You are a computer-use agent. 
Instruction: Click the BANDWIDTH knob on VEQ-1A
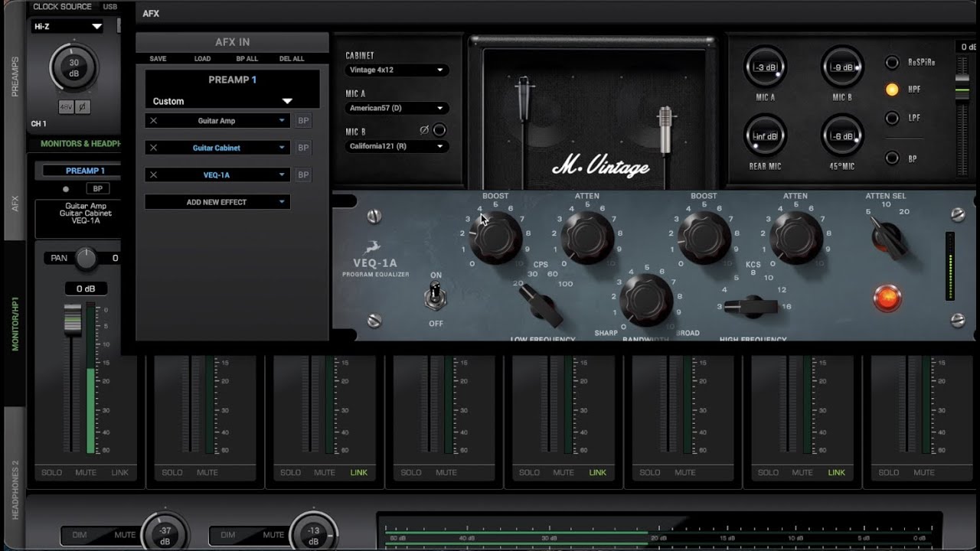coord(645,300)
